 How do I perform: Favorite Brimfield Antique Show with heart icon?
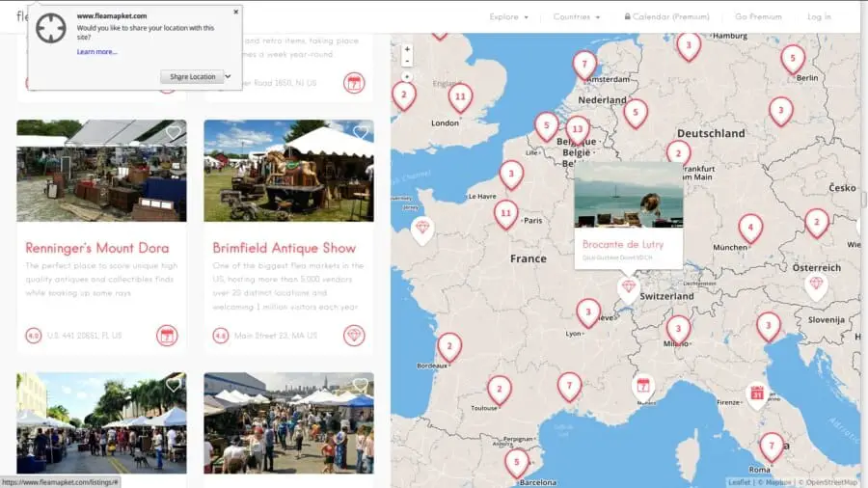point(361,133)
